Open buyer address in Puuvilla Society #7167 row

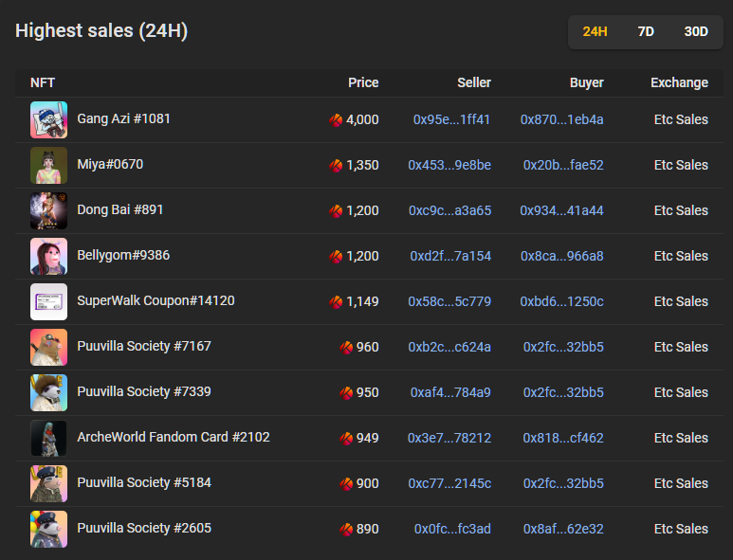[x=563, y=347]
